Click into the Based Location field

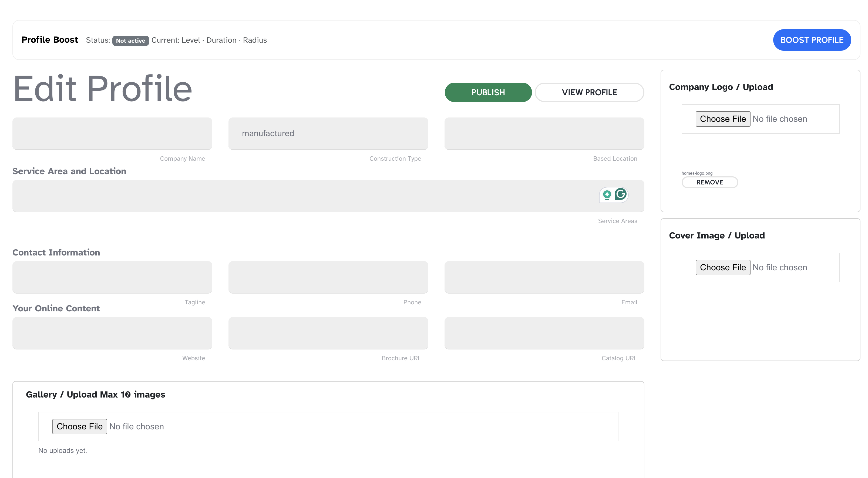click(x=544, y=133)
